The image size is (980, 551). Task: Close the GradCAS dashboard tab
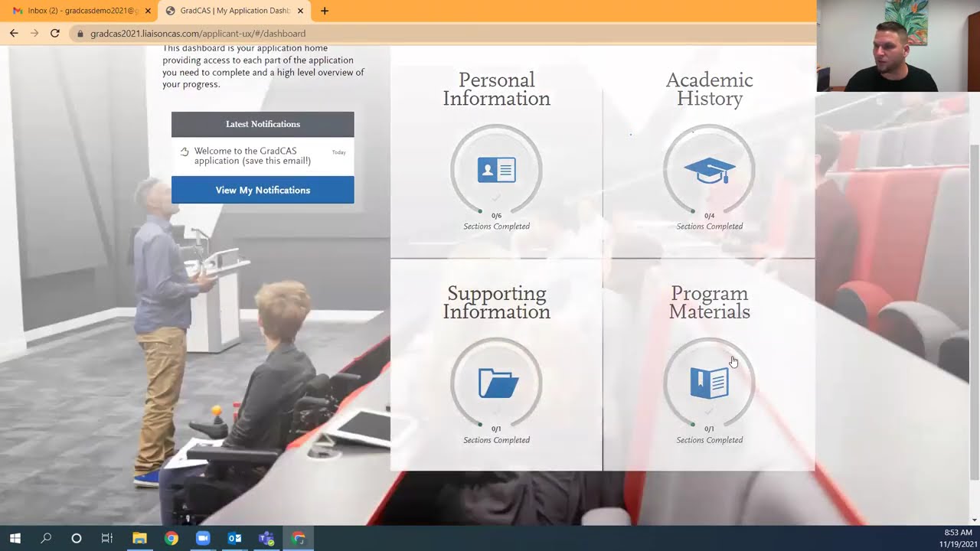[x=300, y=11]
